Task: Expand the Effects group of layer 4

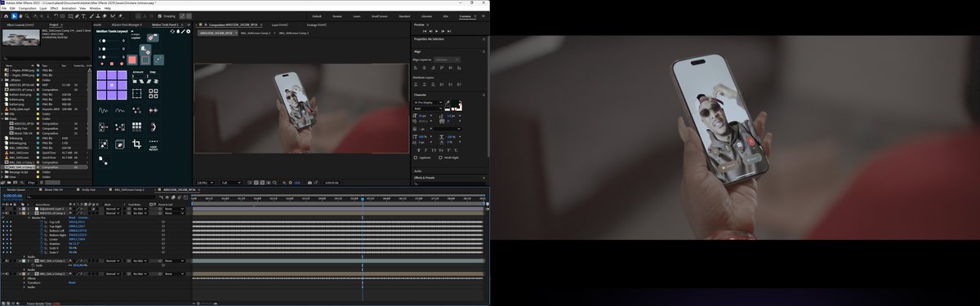Action: [x=24, y=279]
